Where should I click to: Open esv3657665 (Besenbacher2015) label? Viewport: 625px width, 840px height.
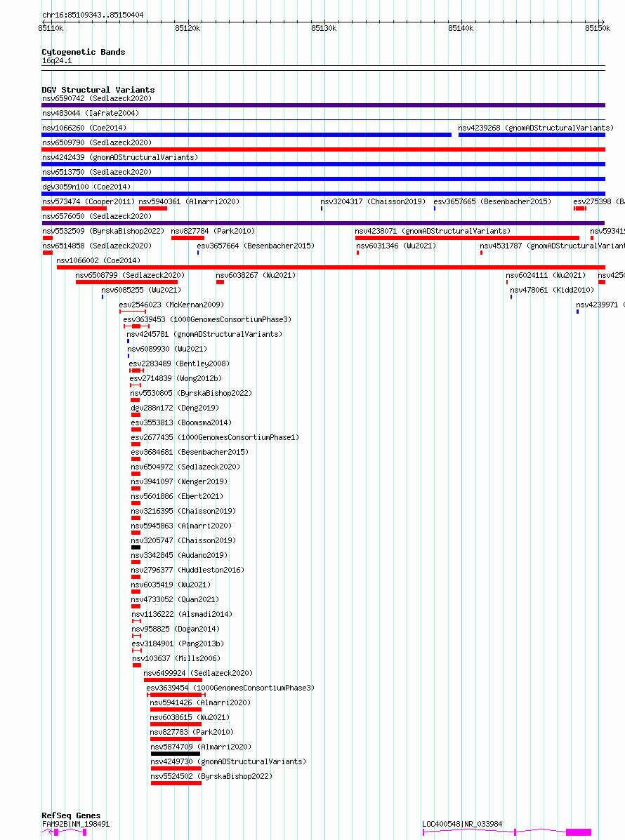pyautogui.click(x=492, y=201)
